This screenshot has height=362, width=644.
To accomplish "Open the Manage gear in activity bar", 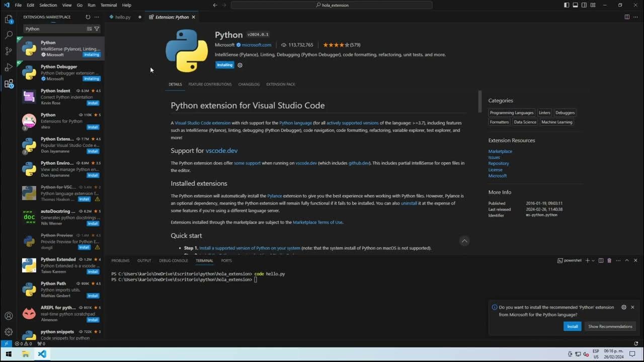I will click(9, 332).
